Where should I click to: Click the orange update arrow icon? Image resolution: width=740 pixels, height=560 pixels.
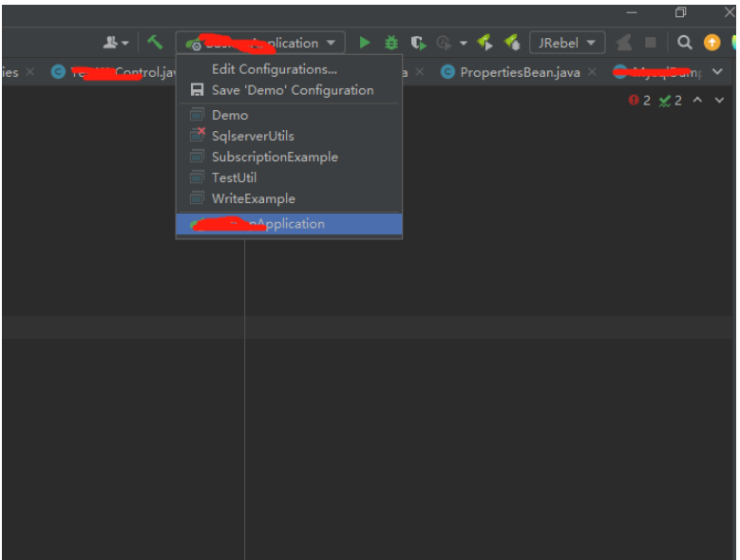tap(712, 43)
